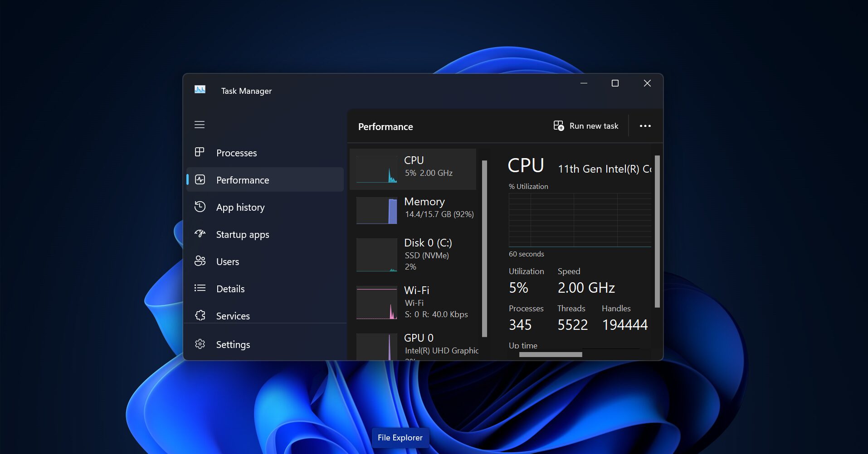868x454 pixels.
Task: Select the GPU 0 mini graph thumbnail
Action: [377, 347]
